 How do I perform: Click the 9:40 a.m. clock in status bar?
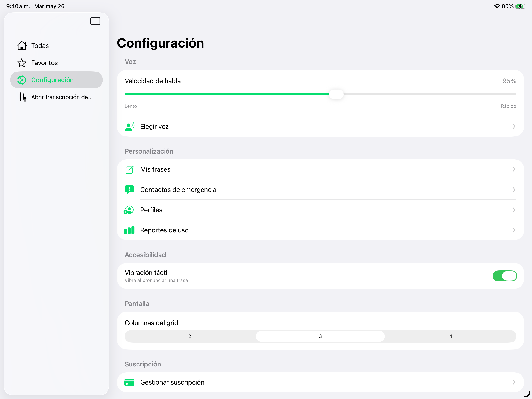[18, 6]
